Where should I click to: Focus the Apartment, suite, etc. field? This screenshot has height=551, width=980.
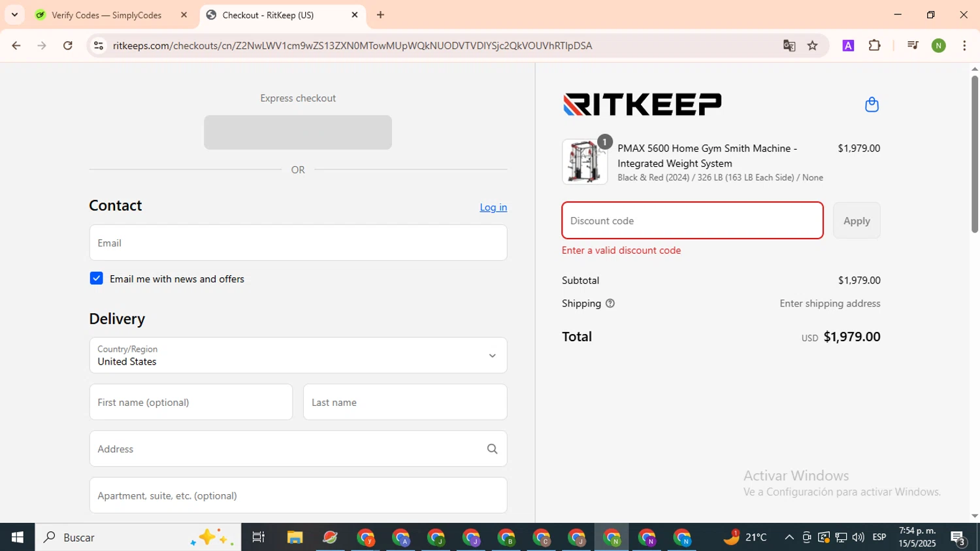298,495
